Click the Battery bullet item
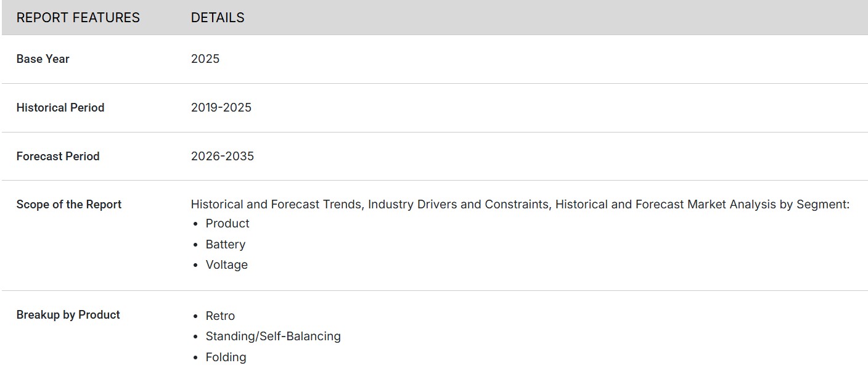Screen dimensions: 868x376 [x=226, y=245]
